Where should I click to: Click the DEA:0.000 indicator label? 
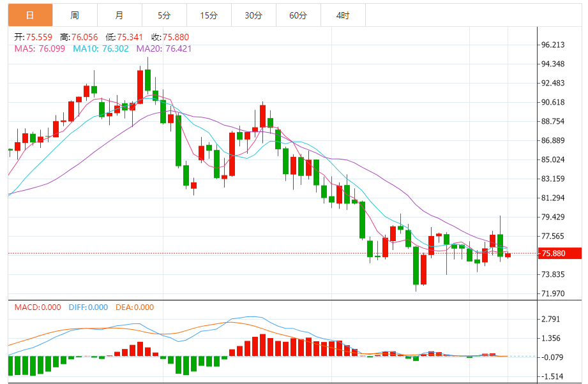135,307
